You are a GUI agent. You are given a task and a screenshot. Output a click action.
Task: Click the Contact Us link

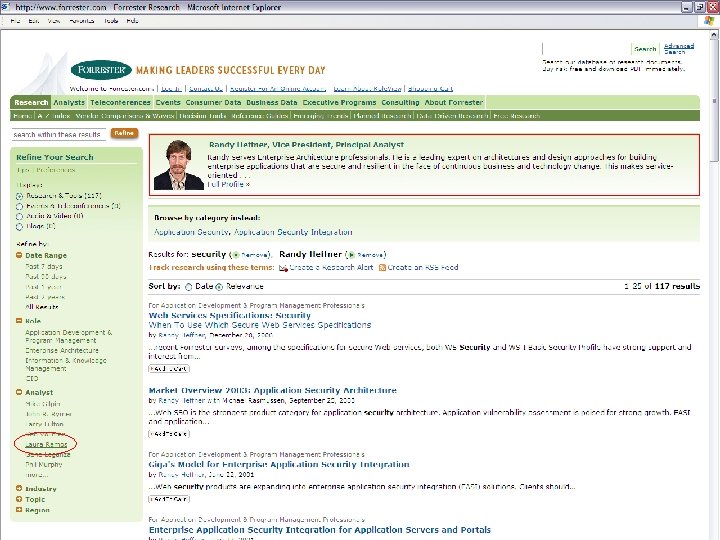(x=206, y=89)
